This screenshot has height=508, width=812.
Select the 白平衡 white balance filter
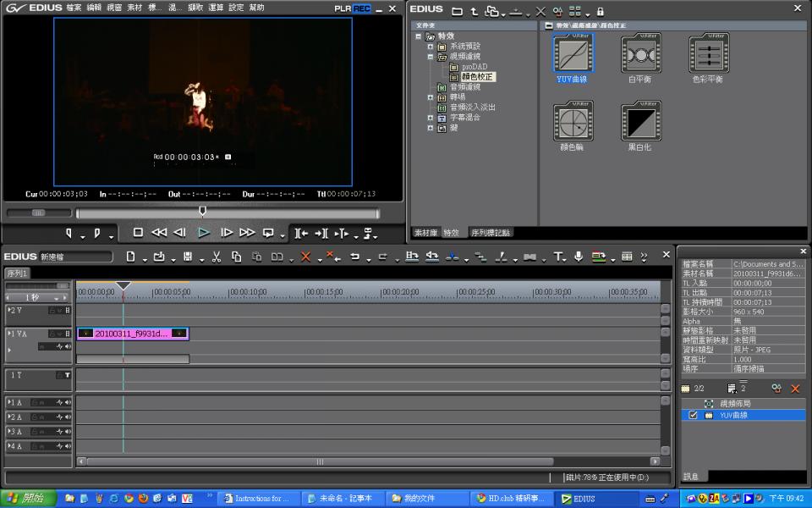[640, 53]
